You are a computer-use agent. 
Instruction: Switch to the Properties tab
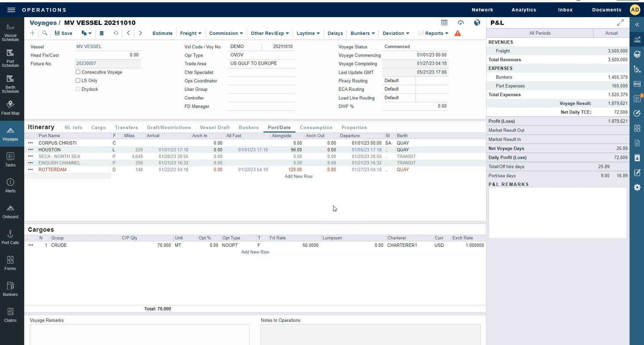pyautogui.click(x=354, y=127)
